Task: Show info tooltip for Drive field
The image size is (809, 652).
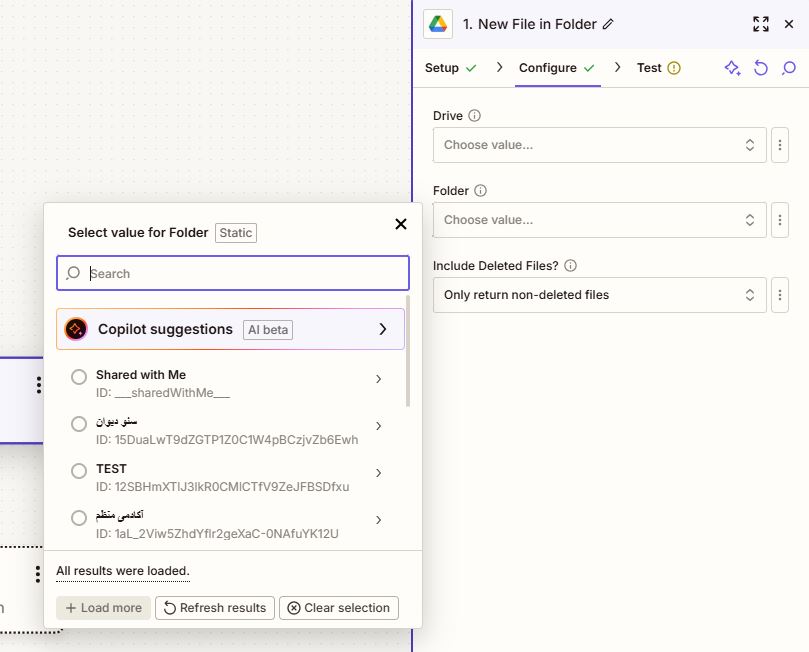Action: [474, 116]
